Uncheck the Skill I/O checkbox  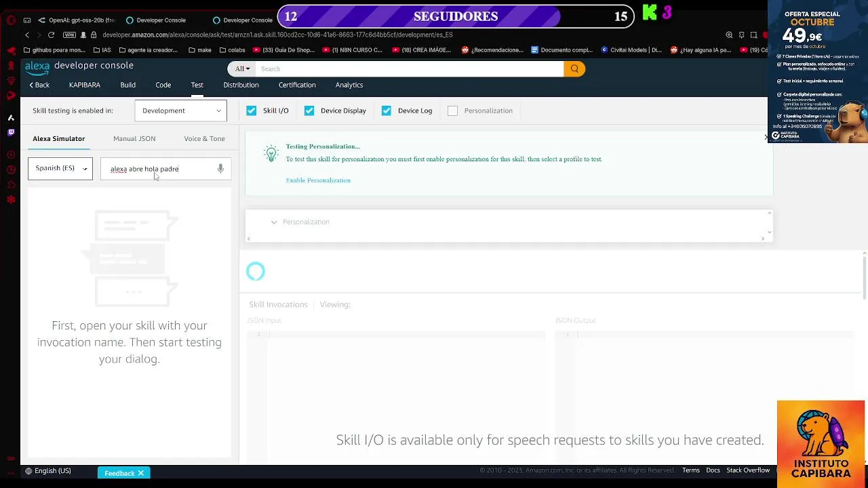point(252,110)
